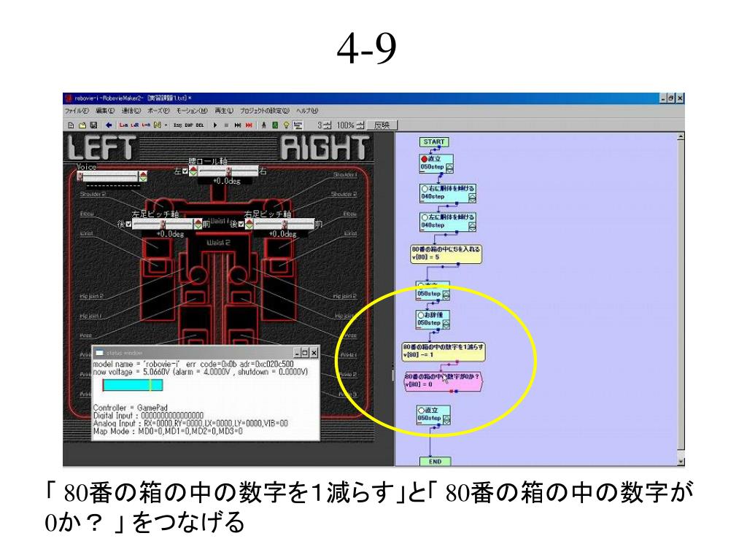Click the 腰ロール軸 up/down arrow stepper

click(x=193, y=171)
